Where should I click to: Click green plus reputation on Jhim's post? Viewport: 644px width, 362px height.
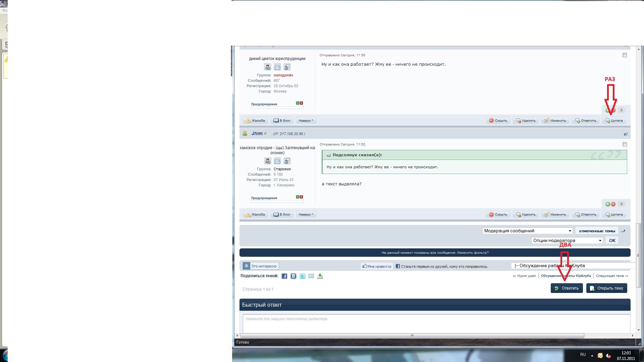tap(607, 204)
